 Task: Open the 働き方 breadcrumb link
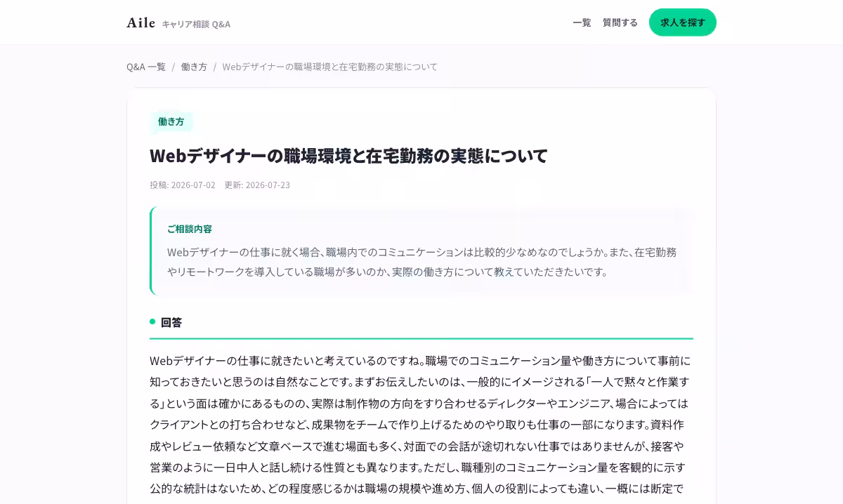(x=194, y=67)
